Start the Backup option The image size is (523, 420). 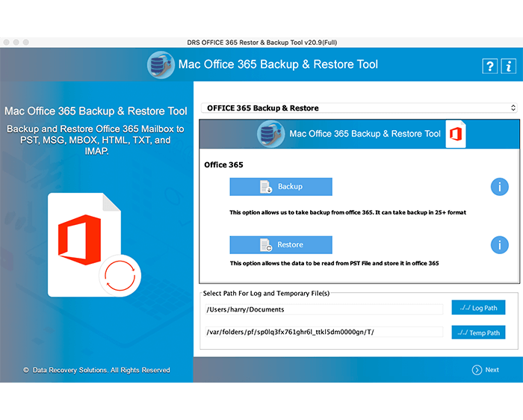click(281, 187)
